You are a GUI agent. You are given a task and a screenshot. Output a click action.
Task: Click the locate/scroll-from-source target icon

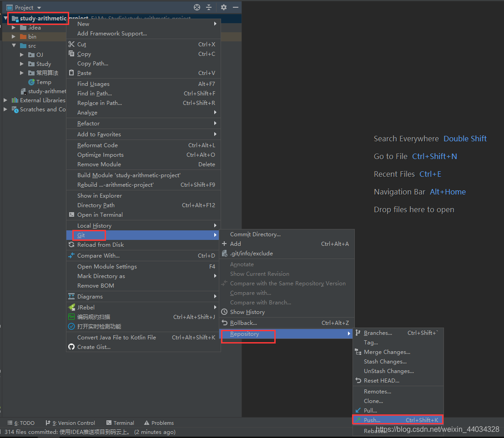(x=197, y=7)
